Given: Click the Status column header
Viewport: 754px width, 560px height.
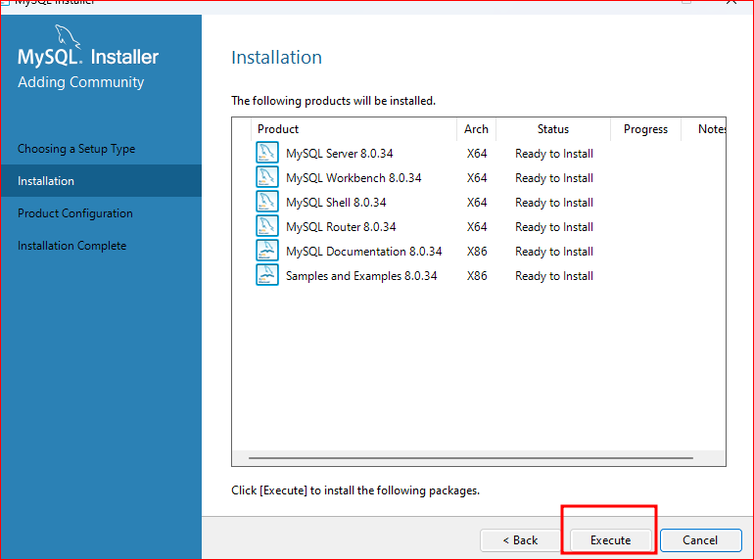Looking at the screenshot, I should 553,129.
